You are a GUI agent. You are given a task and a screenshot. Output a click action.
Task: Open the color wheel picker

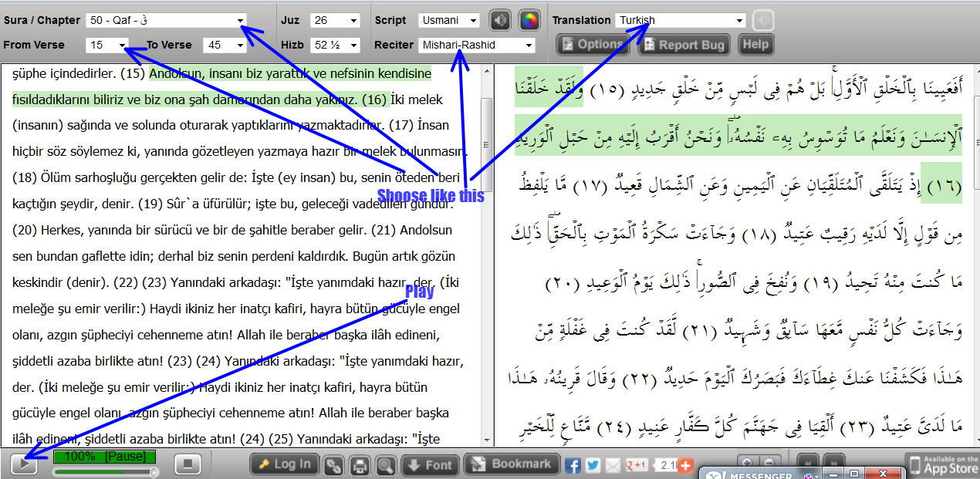pyautogui.click(x=529, y=20)
